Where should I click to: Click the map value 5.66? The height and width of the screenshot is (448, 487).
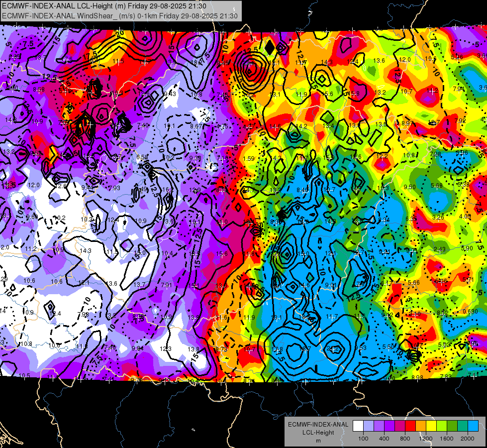[414, 282]
